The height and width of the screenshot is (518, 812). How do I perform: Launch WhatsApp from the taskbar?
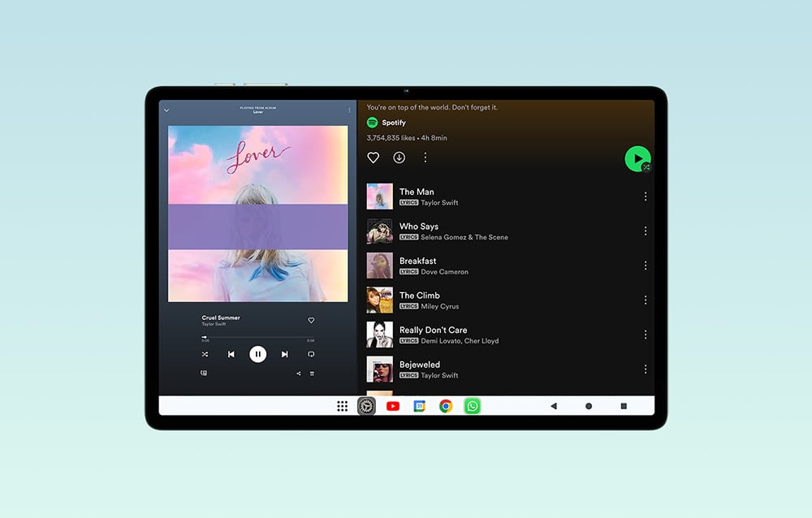473,406
